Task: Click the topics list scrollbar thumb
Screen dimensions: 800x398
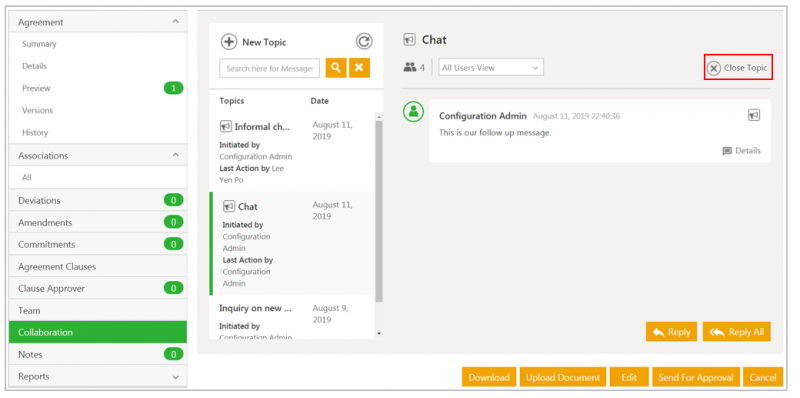Action: 379,212
